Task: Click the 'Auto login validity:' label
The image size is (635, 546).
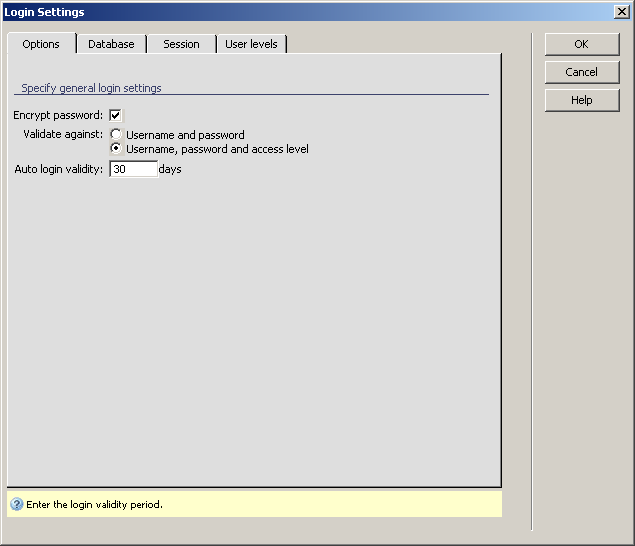Action: tap(59, 170)
